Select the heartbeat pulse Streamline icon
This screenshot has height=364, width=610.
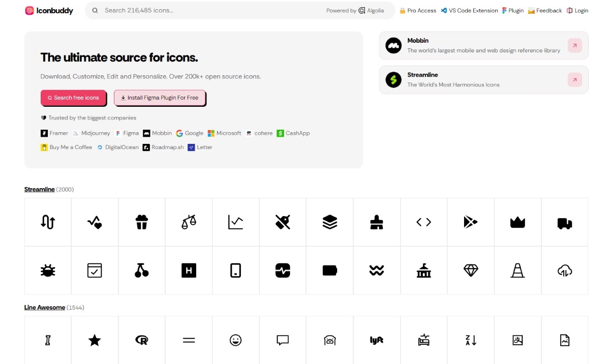click(x=283, y=270)
